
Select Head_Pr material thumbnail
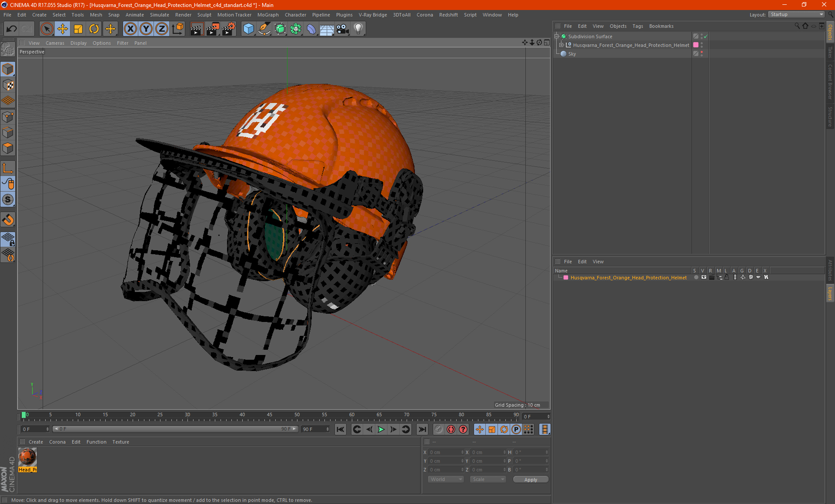pos(27,458)
